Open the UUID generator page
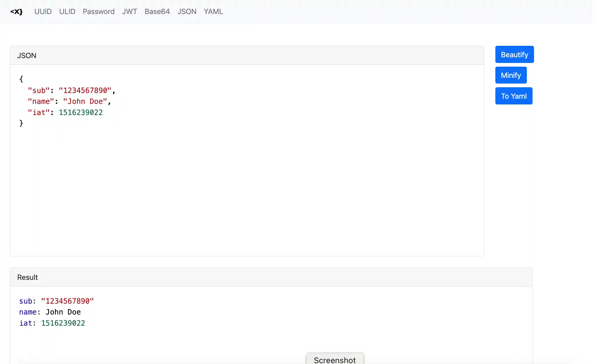 pyautogui.click(x=43, y=11)
